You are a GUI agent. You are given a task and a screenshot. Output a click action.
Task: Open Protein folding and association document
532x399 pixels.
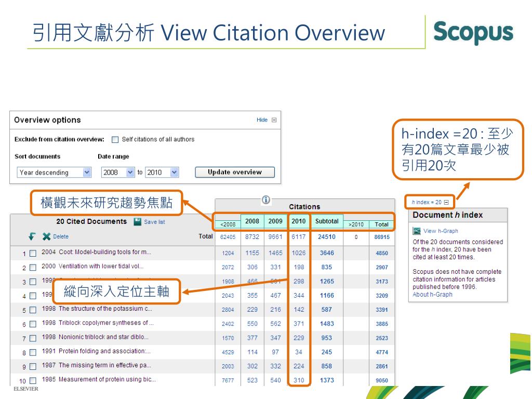104,351
